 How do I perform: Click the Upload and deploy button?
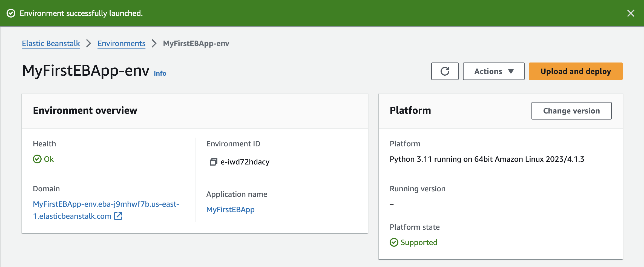[x=576, y=71]
